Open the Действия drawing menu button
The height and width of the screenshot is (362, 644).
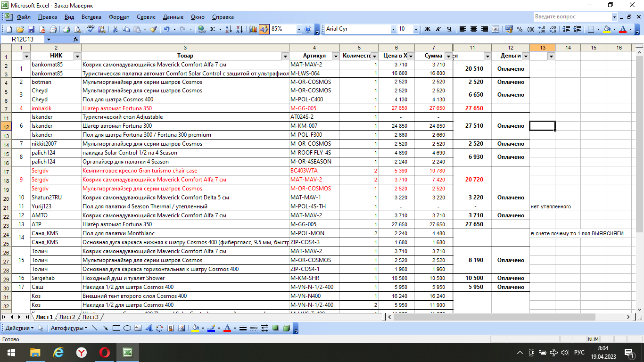(19, 328)
